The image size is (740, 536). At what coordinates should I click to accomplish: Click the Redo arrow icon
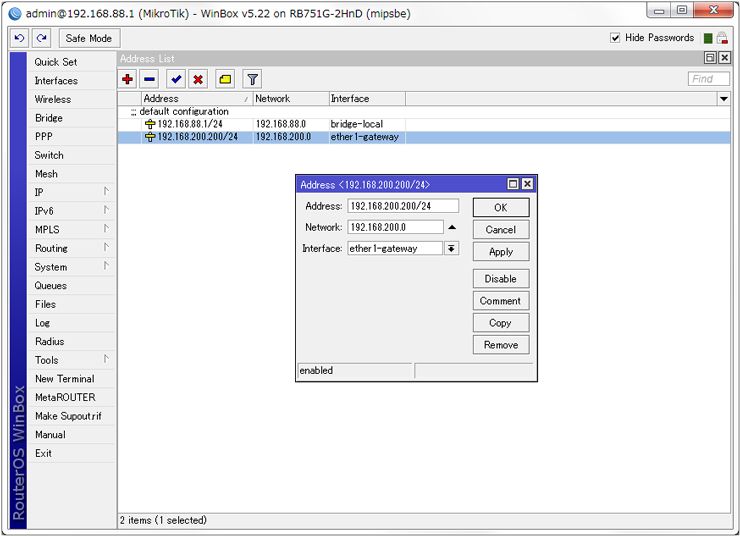click(x=42, y=38)
